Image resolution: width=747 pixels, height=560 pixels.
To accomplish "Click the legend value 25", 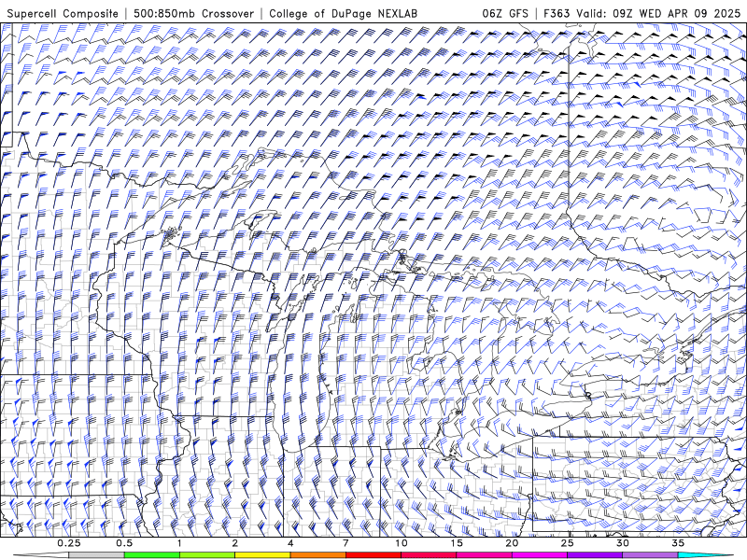I will (567, 543).
